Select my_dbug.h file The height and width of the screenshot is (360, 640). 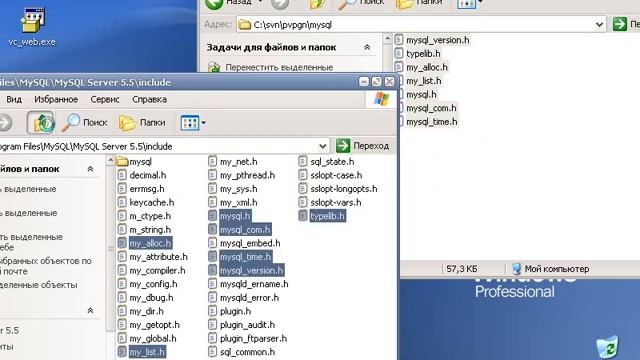point(145,298)
